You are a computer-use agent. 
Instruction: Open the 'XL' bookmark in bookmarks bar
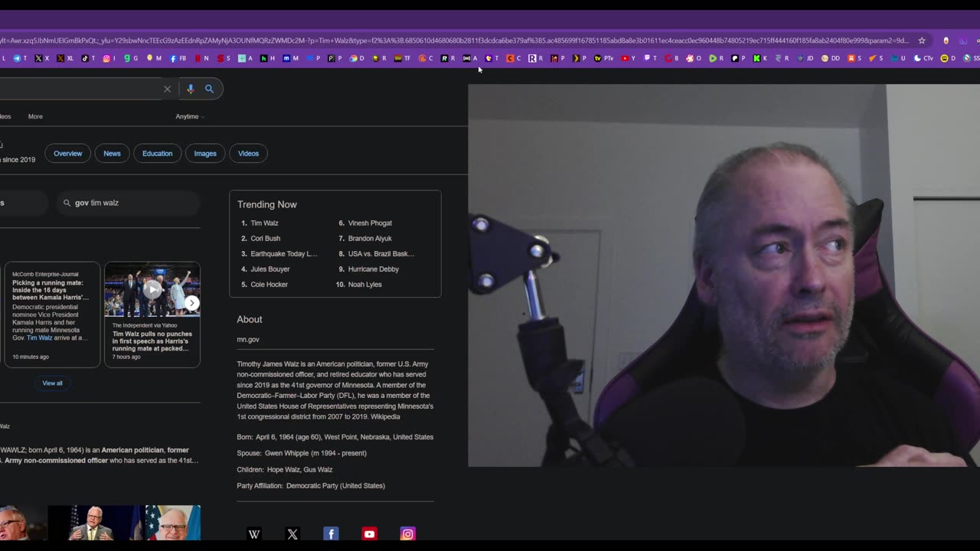point(65,58)
